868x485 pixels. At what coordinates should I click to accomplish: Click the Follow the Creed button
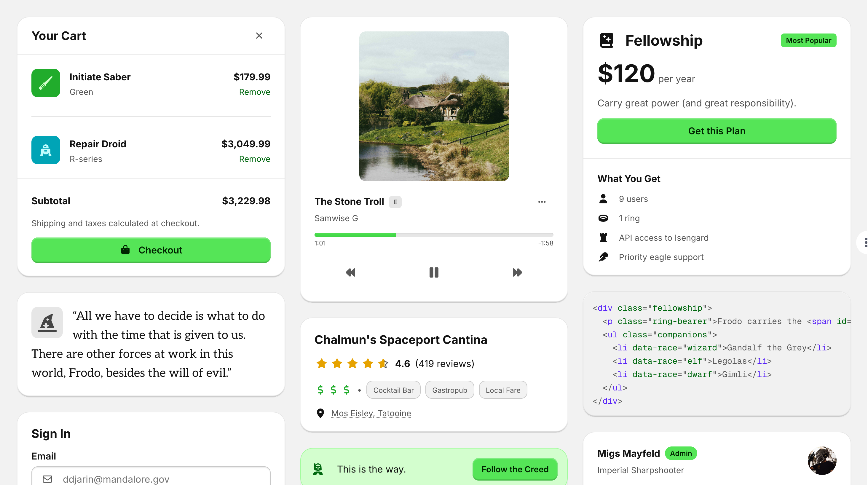(x=515, y=469)
